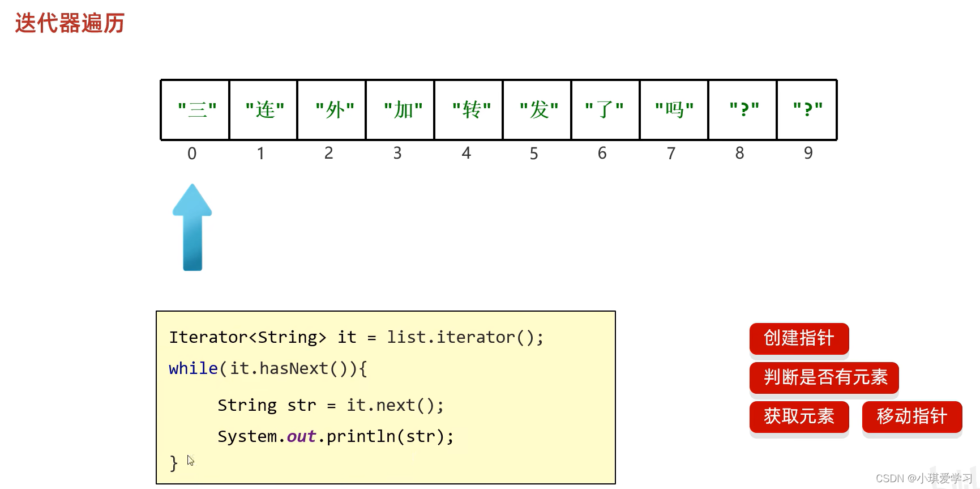Viewport: 980px width, 489px height.
Task: Select the array cell containing "了"
Action: pos(606,110)
